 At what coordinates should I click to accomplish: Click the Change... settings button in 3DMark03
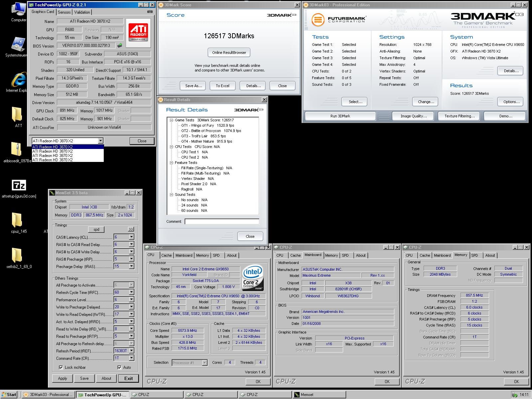click(x=426, y=102)
